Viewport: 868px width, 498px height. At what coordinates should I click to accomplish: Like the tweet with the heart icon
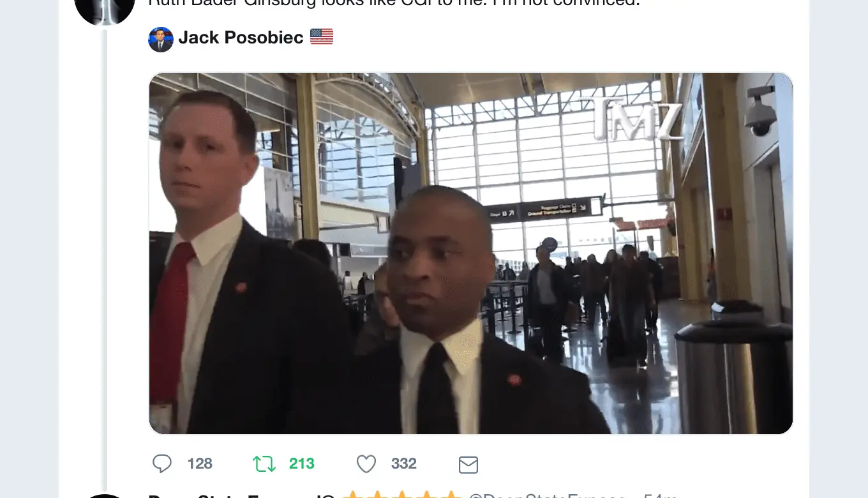coord(366,464)
